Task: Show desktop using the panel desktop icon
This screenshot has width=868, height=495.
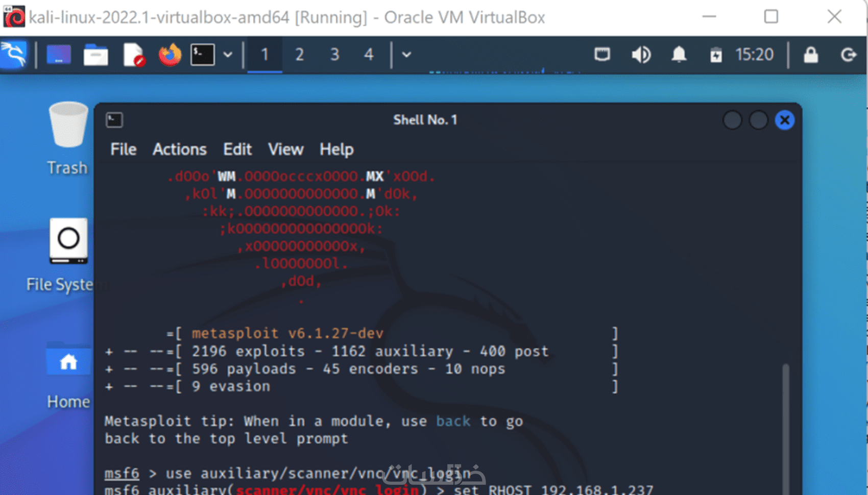Action: (x=59, y=54)
